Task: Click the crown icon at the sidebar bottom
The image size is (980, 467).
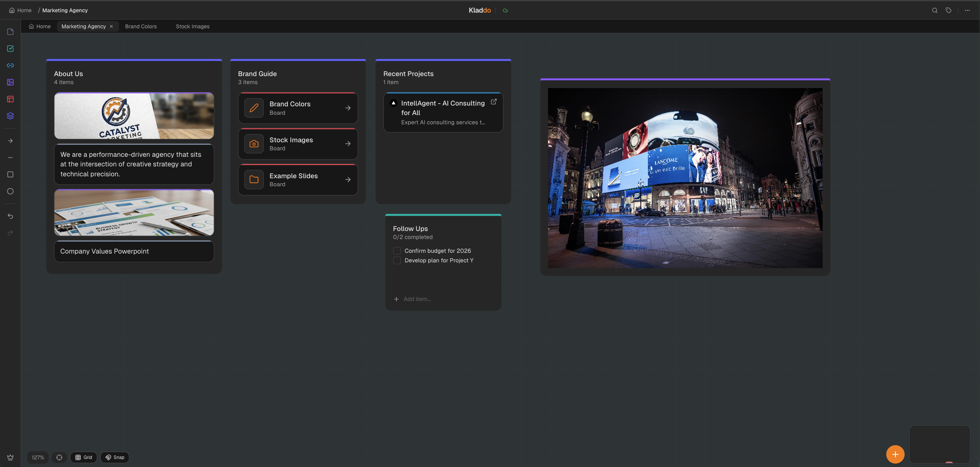Action: [x=10, y=457]
